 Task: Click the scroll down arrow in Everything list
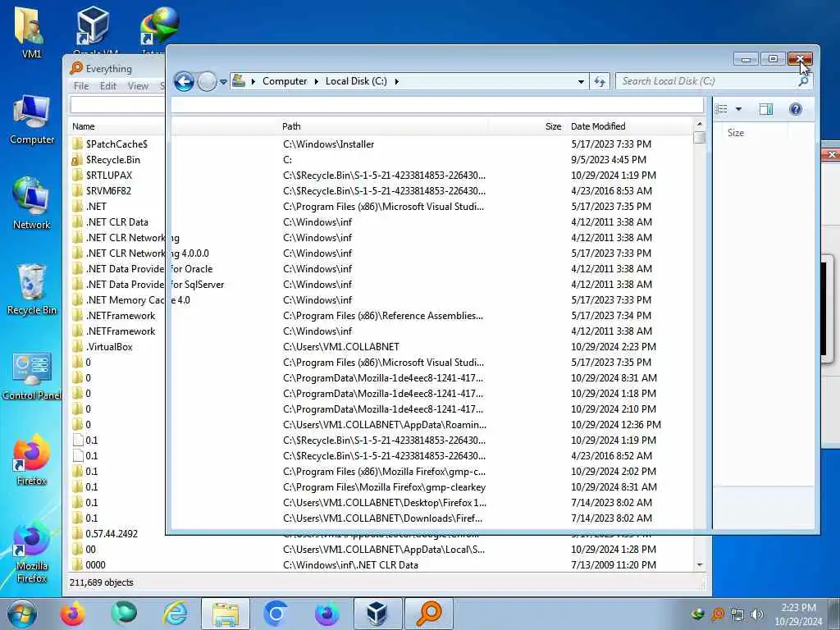pyautogui.click(x=699, y=565)
